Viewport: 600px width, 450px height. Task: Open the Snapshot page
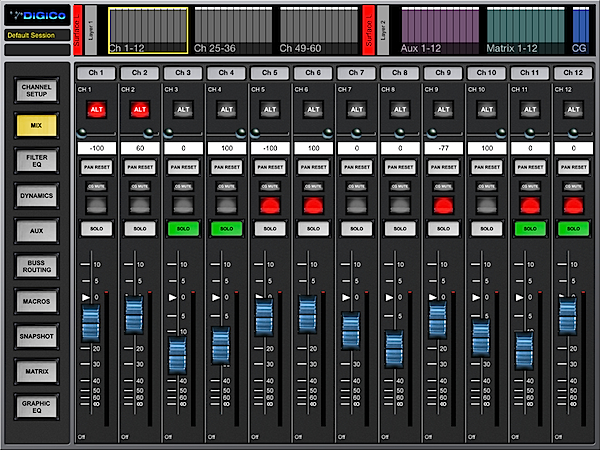(x=37, y=336)
